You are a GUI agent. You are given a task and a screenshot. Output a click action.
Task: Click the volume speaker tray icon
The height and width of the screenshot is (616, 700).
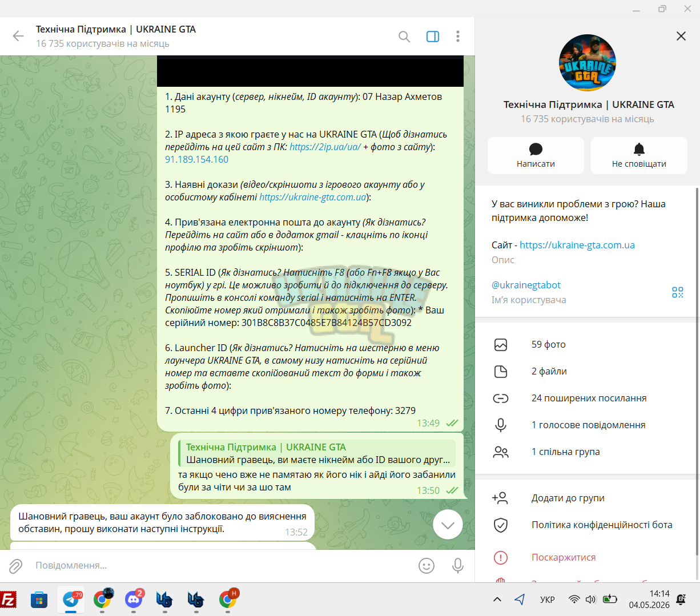click(591, 599)
